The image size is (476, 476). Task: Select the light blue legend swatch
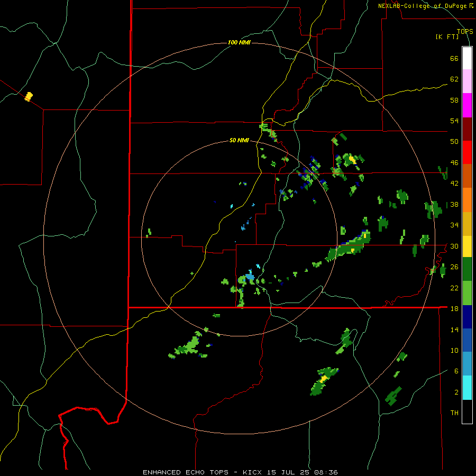click(x=467, y=364)
